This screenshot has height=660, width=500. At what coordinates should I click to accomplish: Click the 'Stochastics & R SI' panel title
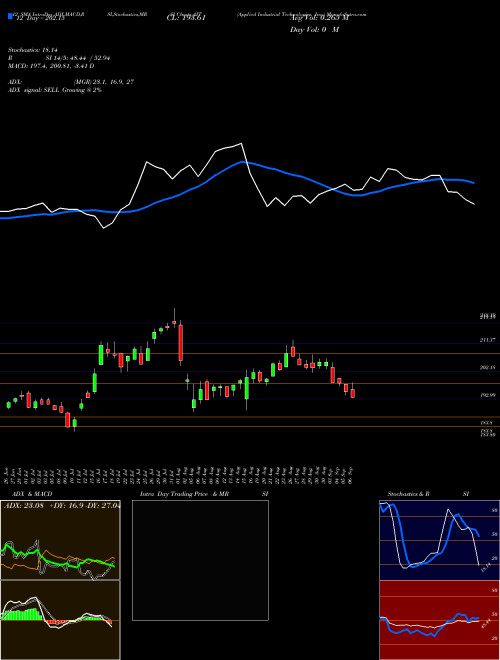pos(428,494)
